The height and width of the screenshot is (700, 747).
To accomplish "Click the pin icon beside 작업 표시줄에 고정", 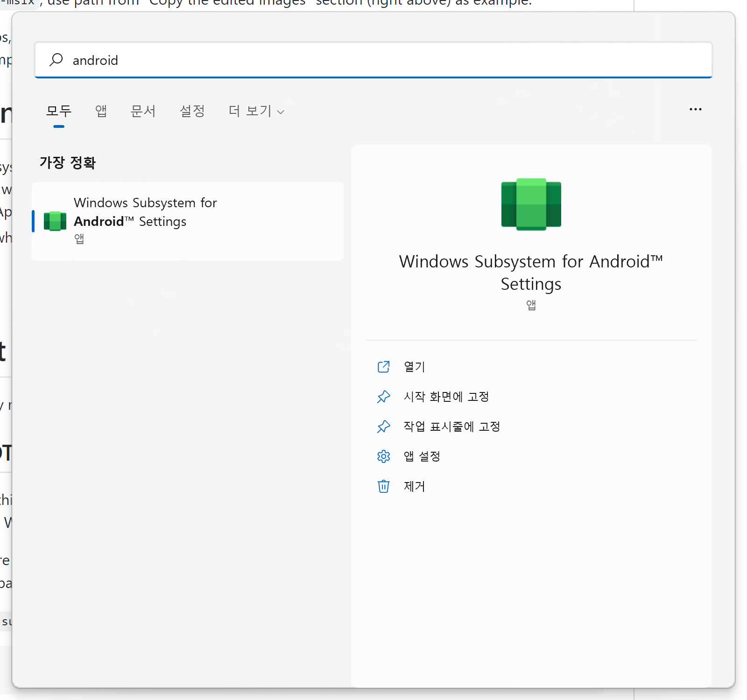I will 383,427.
